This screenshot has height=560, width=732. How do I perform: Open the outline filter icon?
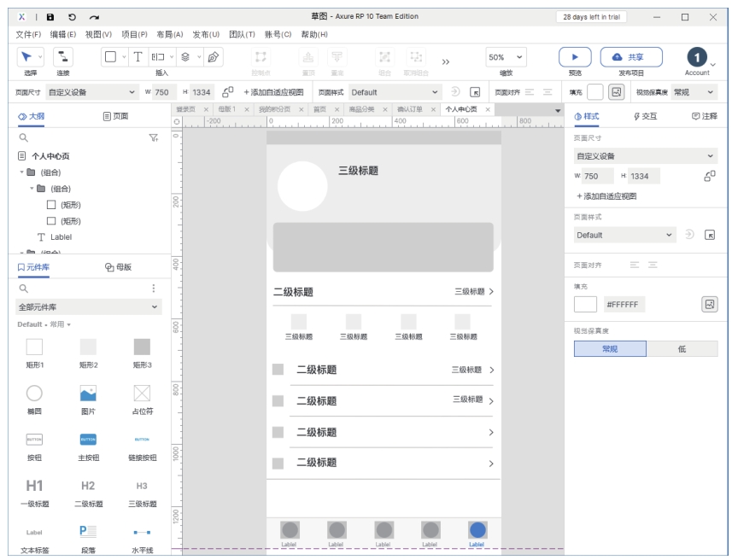point(154,137)
